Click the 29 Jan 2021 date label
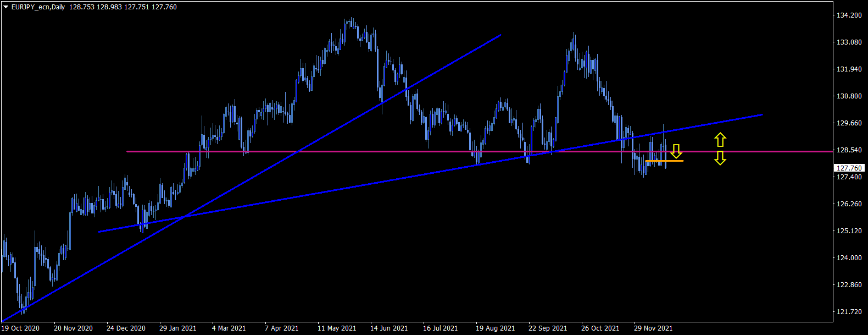 coord(177,328)
